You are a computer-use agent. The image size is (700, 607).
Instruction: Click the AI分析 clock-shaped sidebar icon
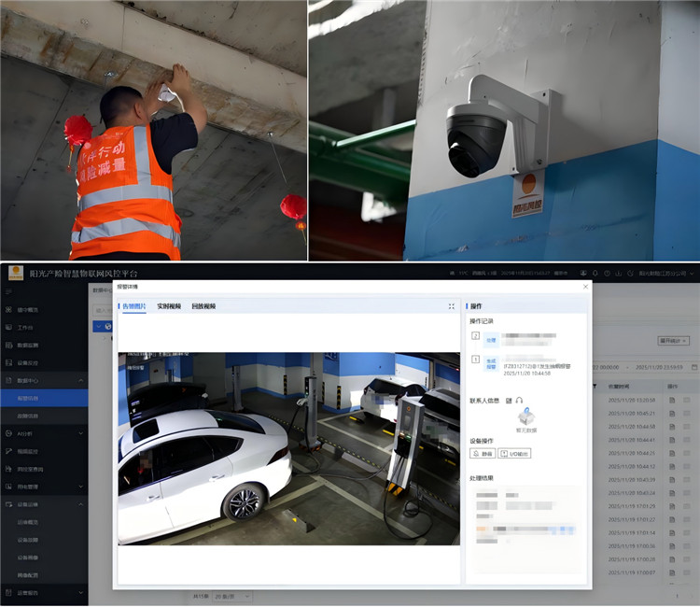8,433
